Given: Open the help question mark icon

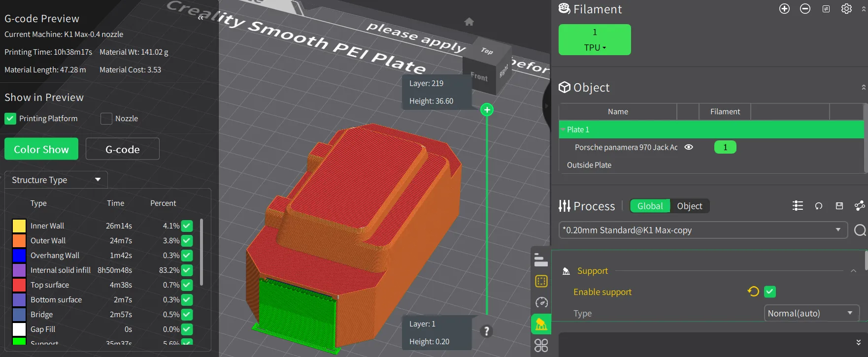Looking at the screenshot, I should tap(486, 331).
